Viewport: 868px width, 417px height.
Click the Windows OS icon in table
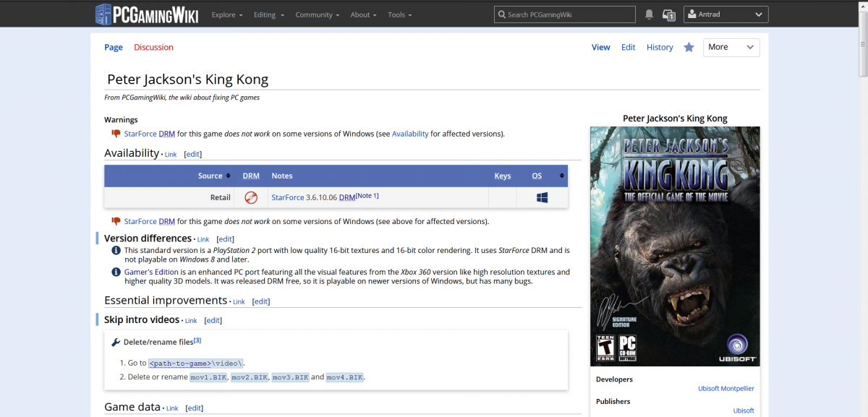pos(542,197)
